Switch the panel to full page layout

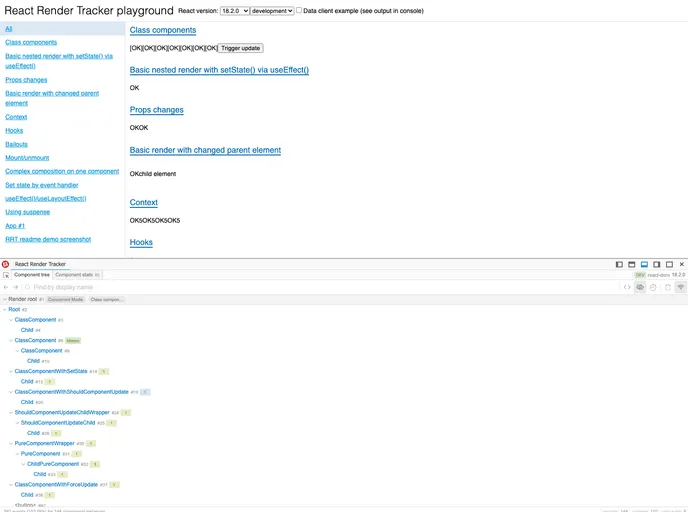point(669,264)
